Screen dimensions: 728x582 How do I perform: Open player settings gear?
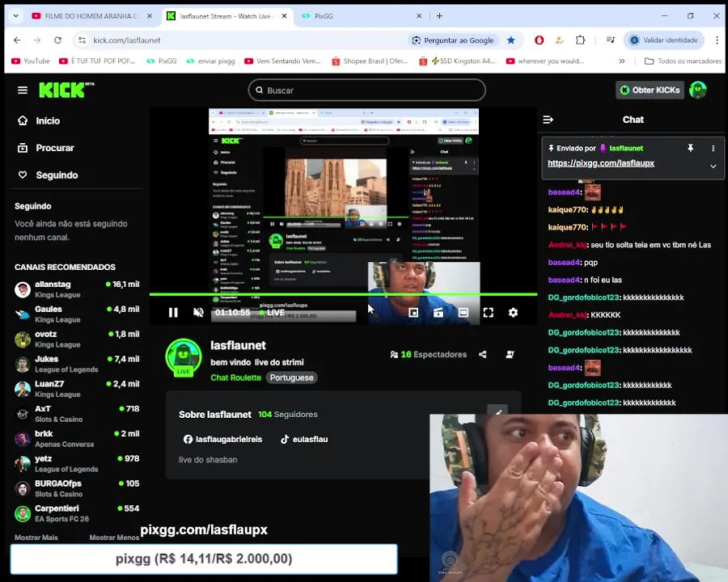(x=513, y=313)
